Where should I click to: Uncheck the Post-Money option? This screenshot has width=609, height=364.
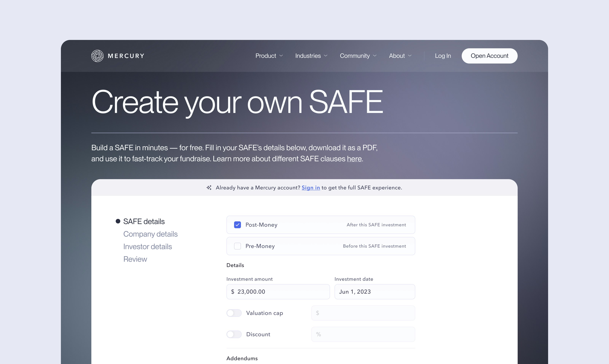[x=237, y=224]
